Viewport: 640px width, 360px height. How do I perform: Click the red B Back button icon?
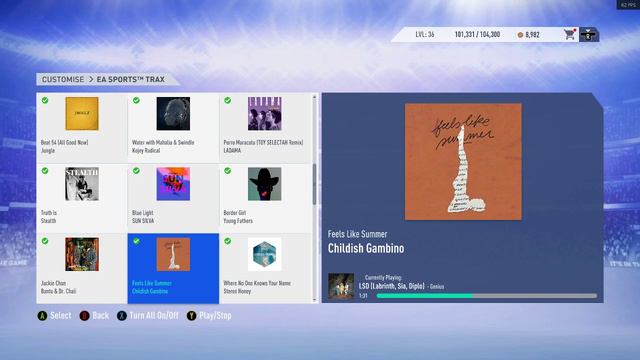(x=84, y=316)
